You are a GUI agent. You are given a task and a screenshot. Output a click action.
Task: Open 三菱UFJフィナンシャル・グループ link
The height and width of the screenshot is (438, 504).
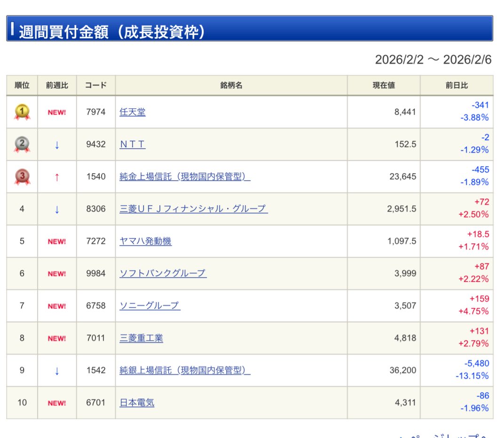point(194,209)
